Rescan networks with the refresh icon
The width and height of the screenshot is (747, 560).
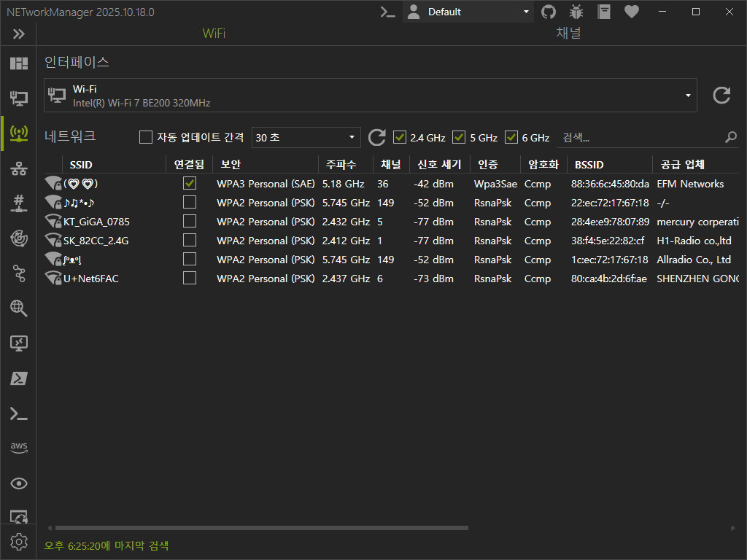(377, 138)
